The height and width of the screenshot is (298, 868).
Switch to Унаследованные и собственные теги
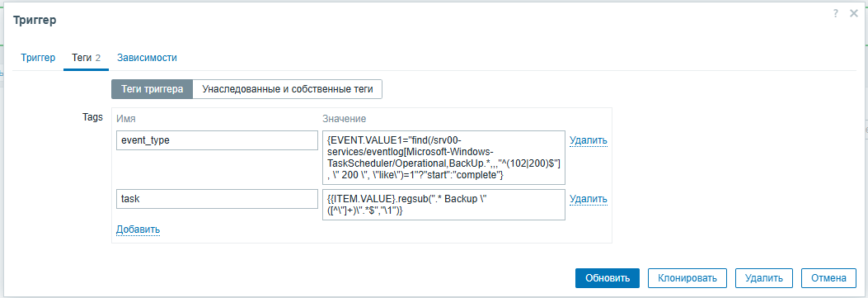tap(288, 88)
